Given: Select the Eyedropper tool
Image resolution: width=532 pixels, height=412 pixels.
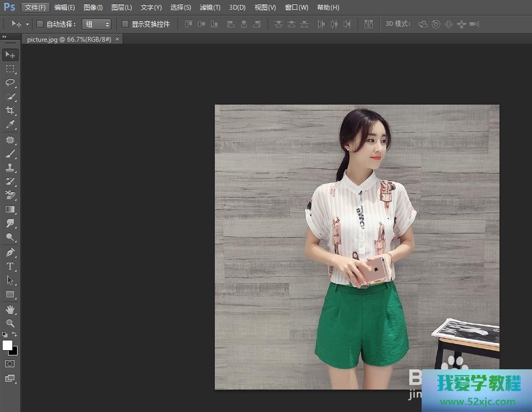Looking at the screenshot, I should (10, 125).
